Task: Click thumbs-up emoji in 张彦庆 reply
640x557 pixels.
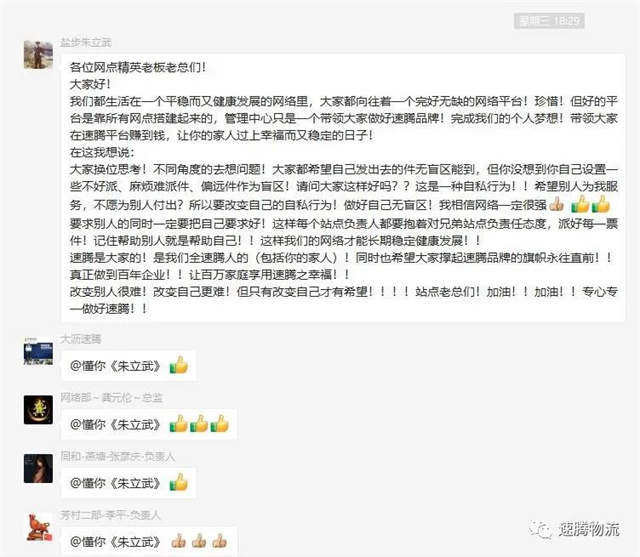Action: (179, 482)
